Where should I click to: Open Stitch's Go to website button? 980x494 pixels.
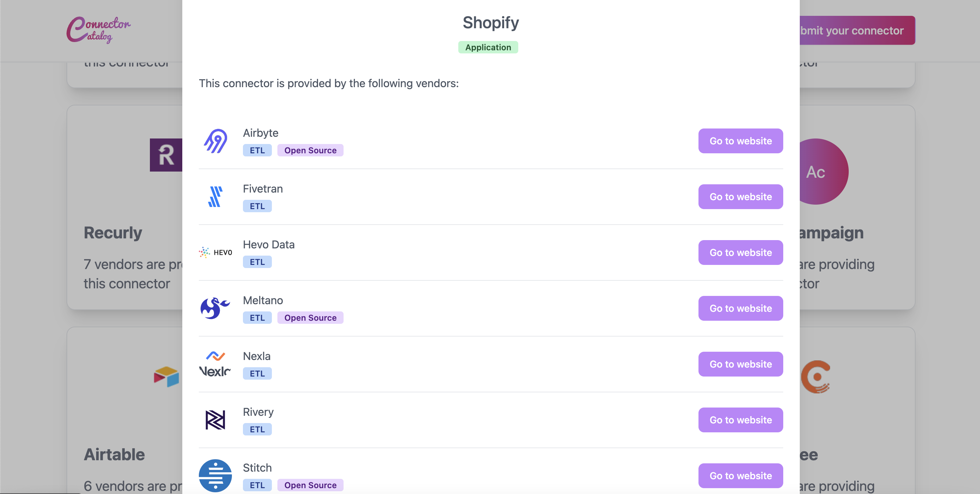[740, 475]
